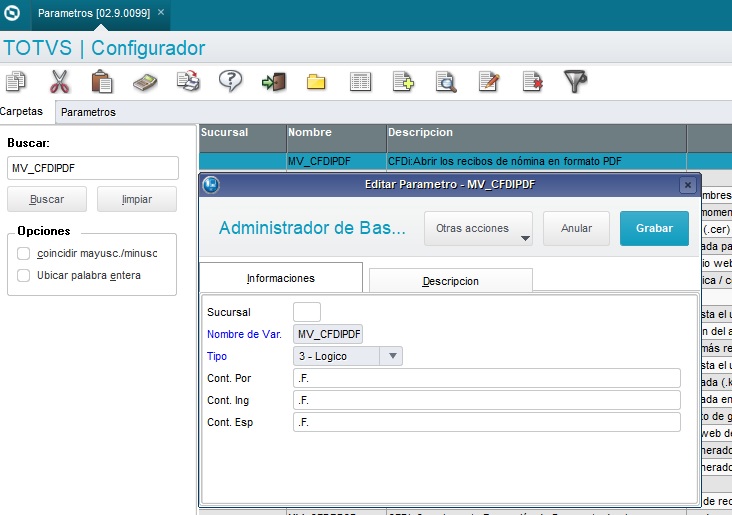The width and height of the screenshot is (732, 515).
Task: Click the Cont. Por field
Action: (487, 378)
